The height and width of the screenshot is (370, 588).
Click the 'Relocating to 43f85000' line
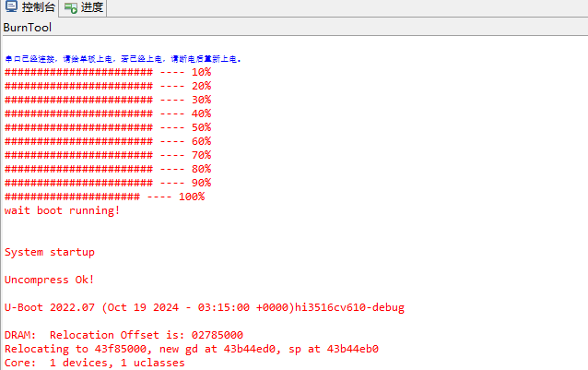click(191, 349)
